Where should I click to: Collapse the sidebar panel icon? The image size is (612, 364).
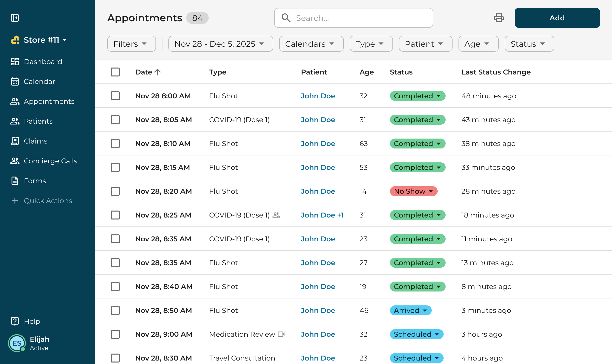coord(15,18)
